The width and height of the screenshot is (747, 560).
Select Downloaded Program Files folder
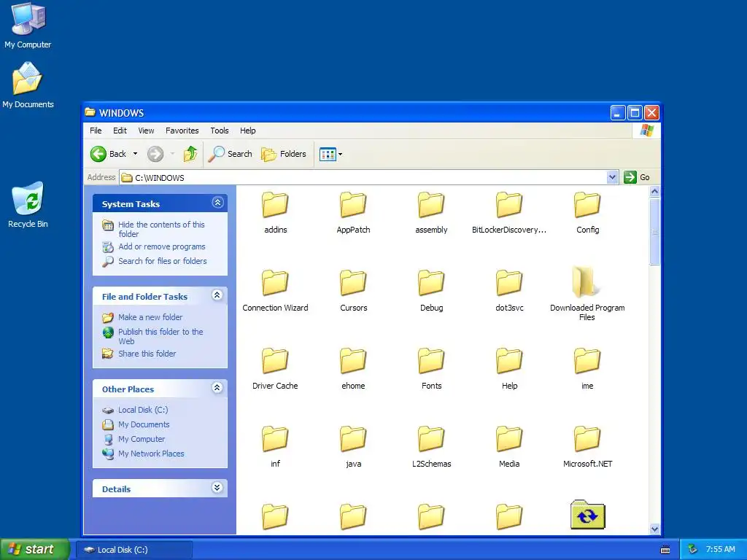pyautogui.click(x=587, y=294)
